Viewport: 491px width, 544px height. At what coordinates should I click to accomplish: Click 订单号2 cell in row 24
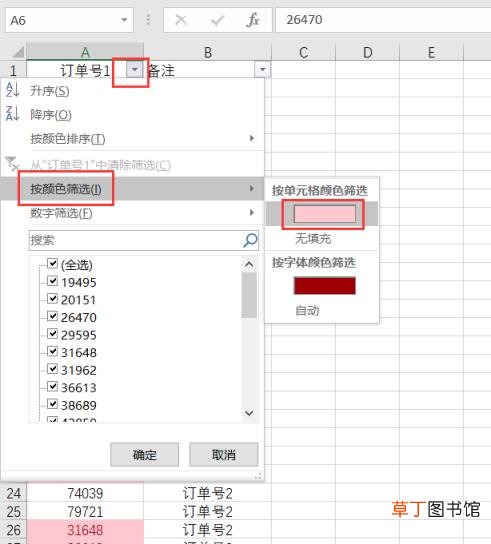pyautogui.click(x=208, y=493)
